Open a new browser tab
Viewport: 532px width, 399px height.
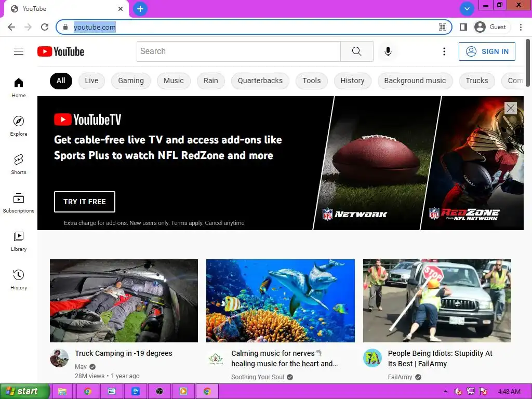point(140,9)
